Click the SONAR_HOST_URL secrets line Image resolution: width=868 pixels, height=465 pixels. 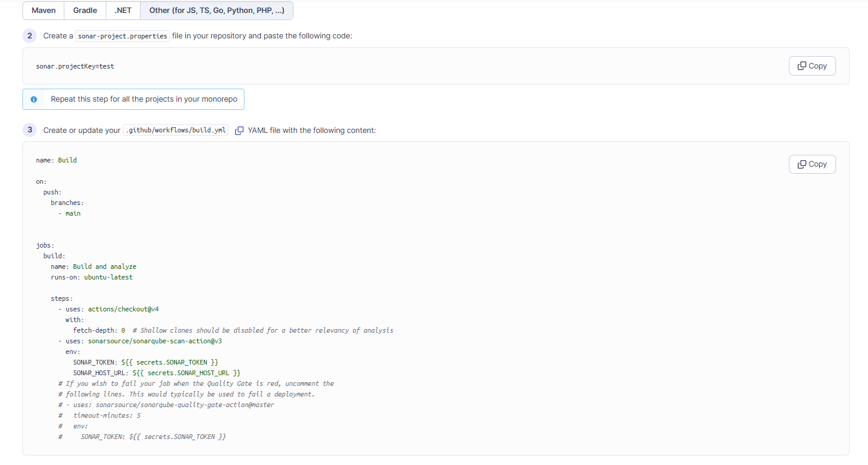157,373
